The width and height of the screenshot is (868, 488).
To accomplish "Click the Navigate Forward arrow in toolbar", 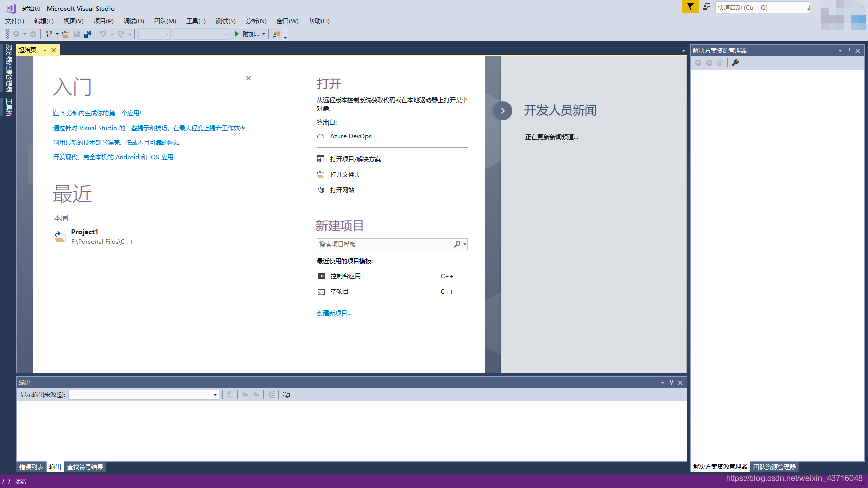I will pos(33,34).
